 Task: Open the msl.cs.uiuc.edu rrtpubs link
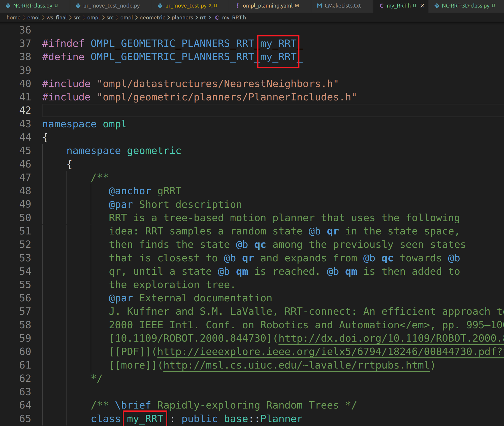point(296,365)
